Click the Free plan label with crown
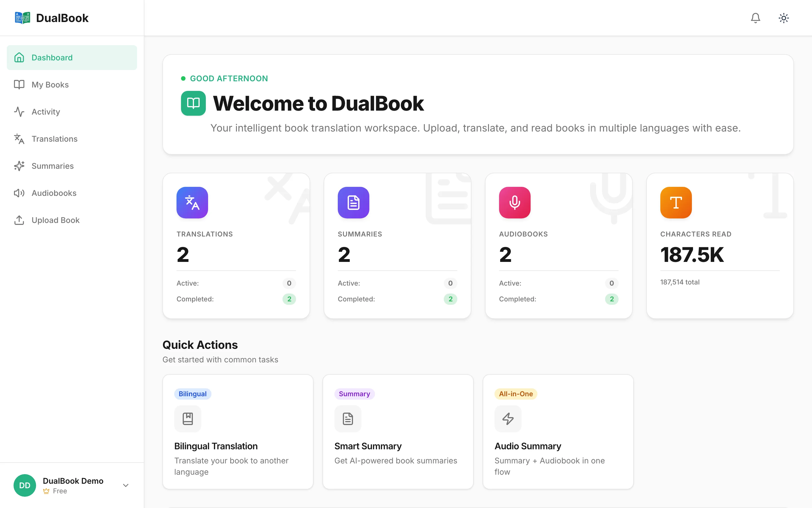Viewport: 812px width, 508px height. 55,491
